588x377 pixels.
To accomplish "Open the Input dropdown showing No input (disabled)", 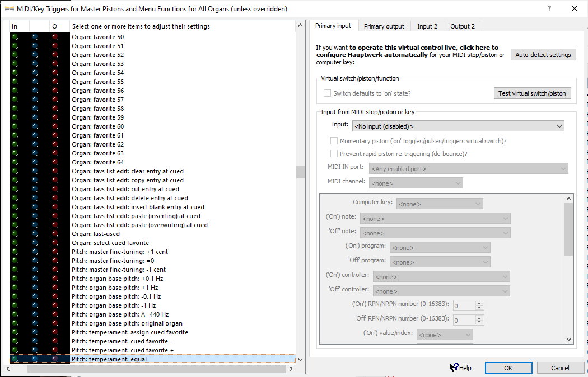I will 458,126.
